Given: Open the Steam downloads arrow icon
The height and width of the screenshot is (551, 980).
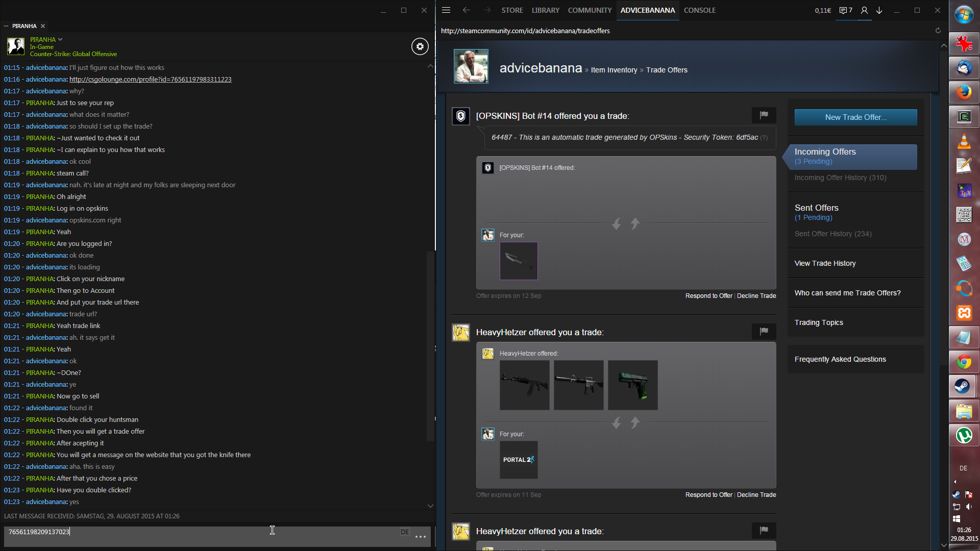Looking at the screenshot, I should click(x=879, y=10).
